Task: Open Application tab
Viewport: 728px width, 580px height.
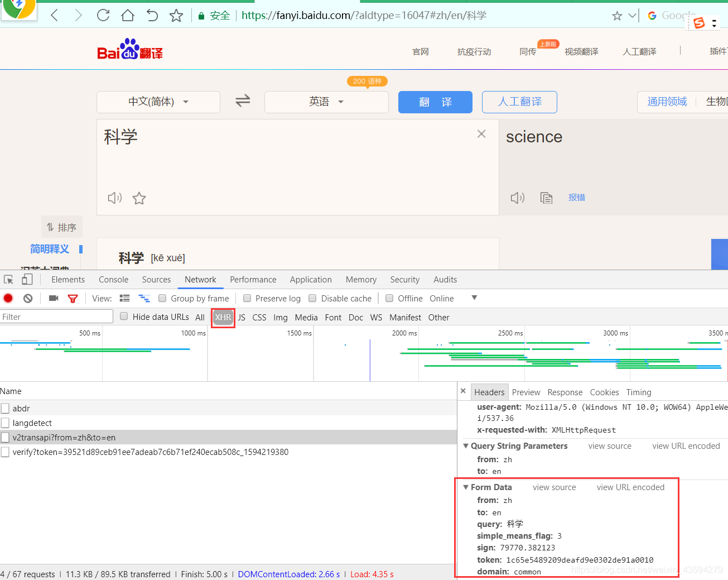Action: (x=311, y=280)
